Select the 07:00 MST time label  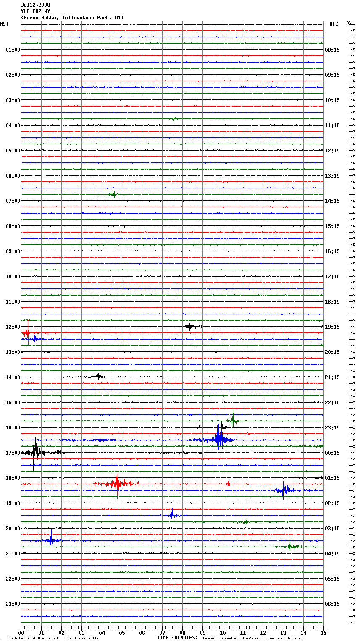(13, 201)
